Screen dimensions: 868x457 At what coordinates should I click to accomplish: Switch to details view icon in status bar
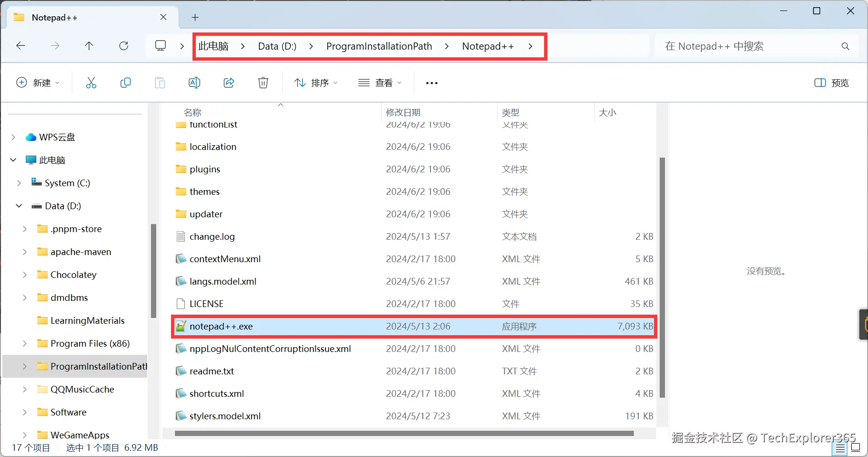tap(840, 448)
